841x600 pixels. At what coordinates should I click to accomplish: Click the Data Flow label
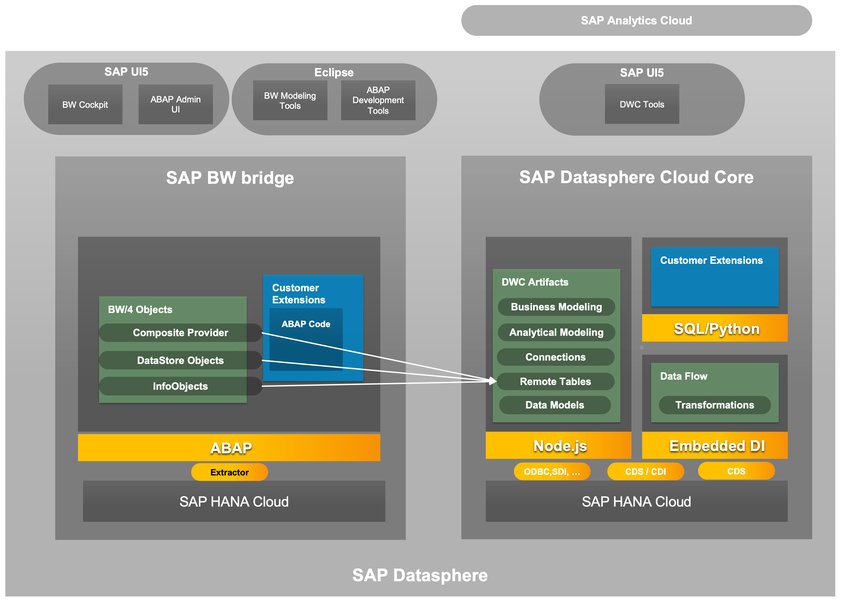click(683, 376)
